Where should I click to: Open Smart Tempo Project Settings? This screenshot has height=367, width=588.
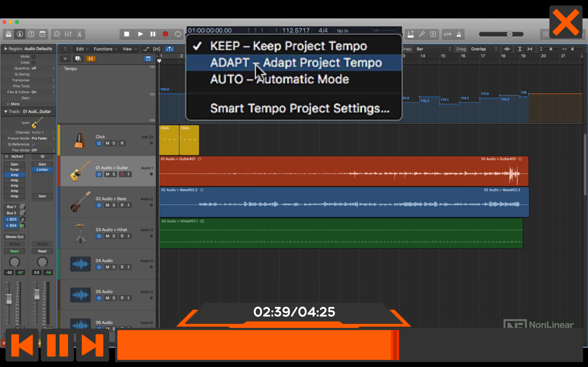coord(299,108)
